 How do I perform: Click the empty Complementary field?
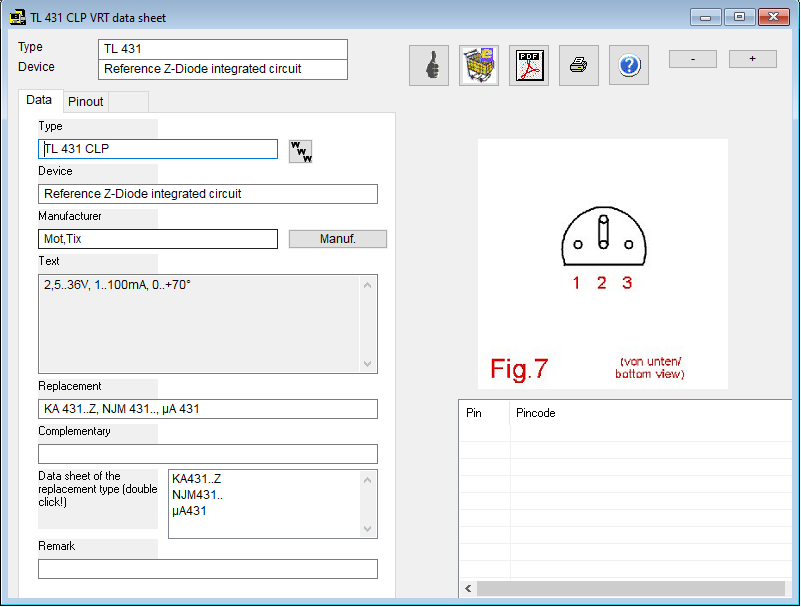pyautogui.click(x=208, y=454)
